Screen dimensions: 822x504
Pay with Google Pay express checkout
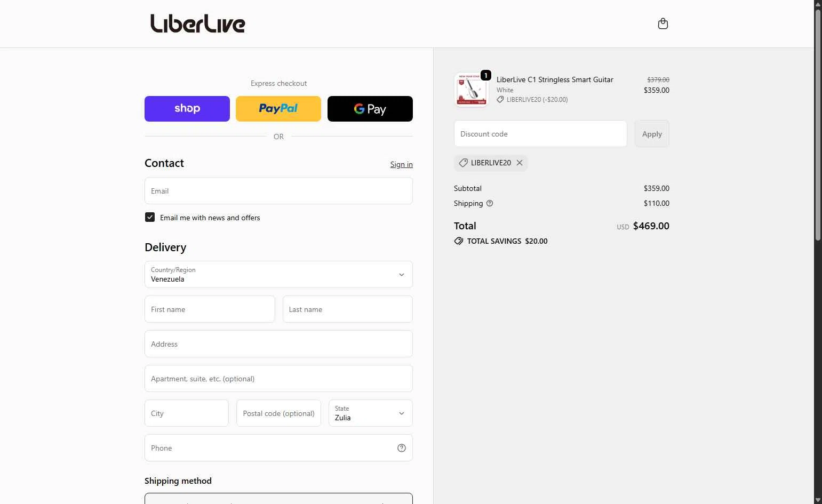[370, 109]
